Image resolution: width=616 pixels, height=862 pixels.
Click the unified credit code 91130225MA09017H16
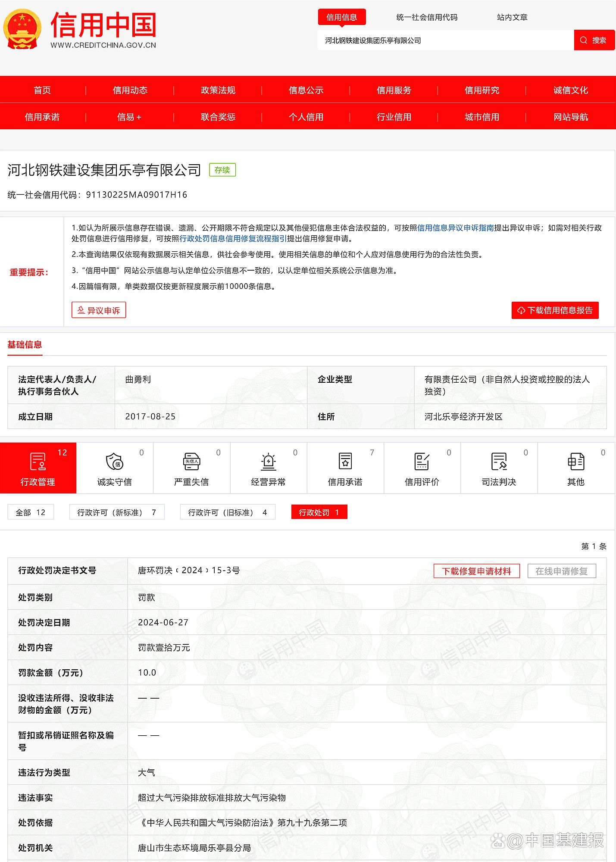137,194
